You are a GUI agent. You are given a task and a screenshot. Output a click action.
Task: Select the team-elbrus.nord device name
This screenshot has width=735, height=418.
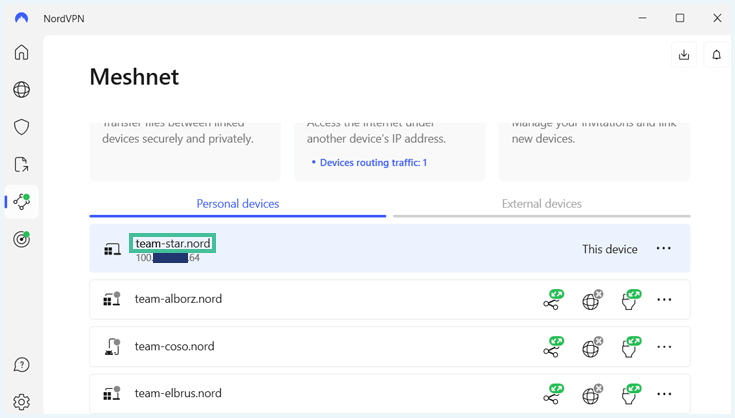pyautogui.click(x=178, y=393)
